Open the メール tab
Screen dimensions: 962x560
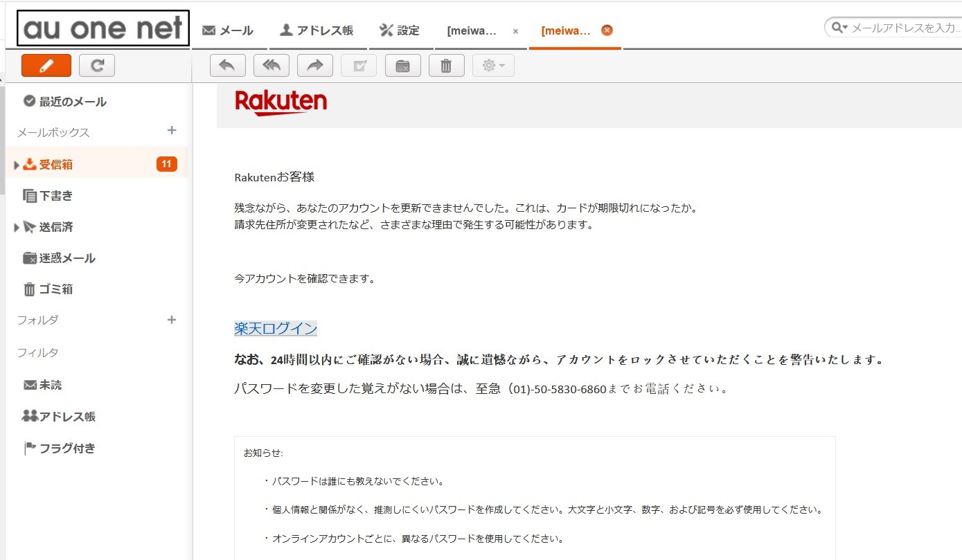(x=227, y=30)
